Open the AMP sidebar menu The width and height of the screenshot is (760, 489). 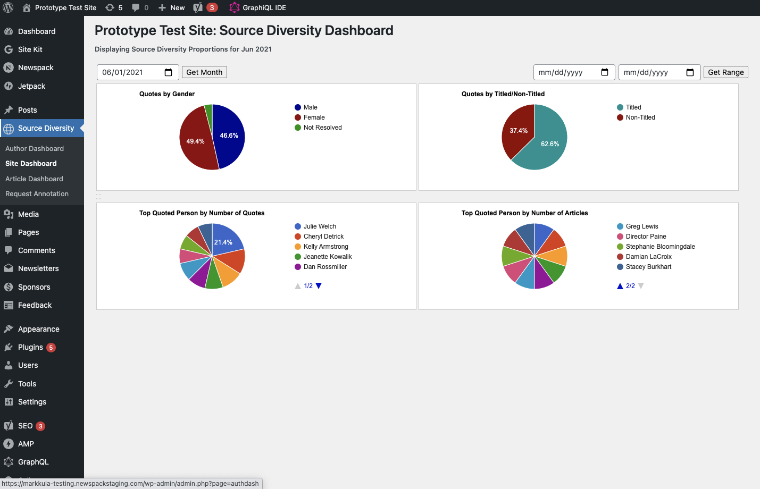(26, 443)
